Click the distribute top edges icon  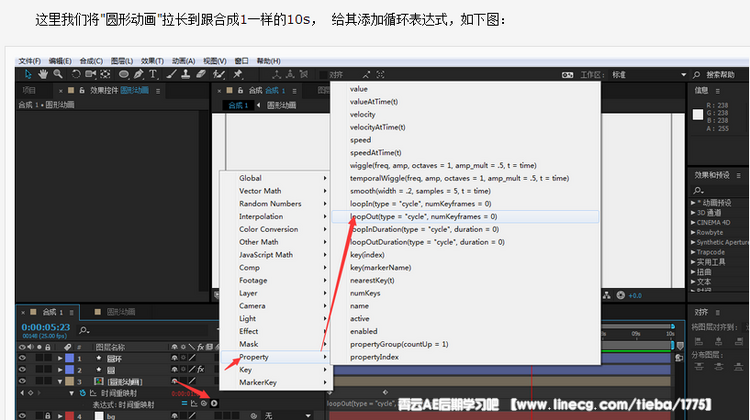(699, 367)
